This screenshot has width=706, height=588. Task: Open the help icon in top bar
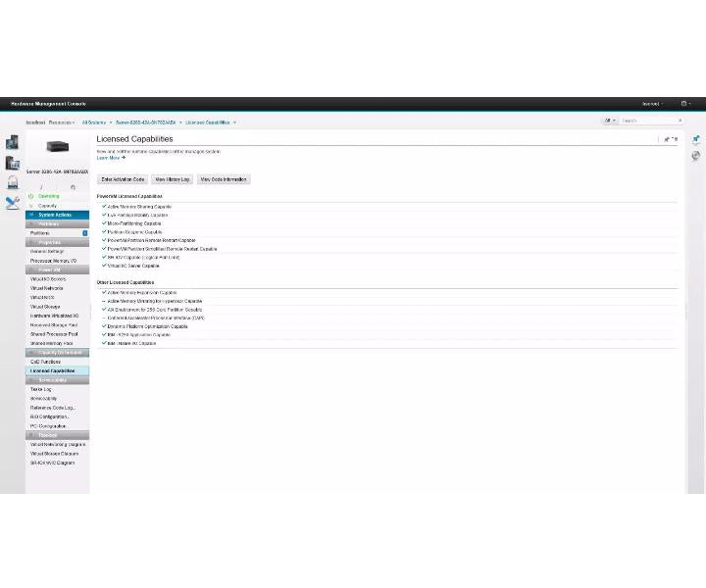(684, 104)
